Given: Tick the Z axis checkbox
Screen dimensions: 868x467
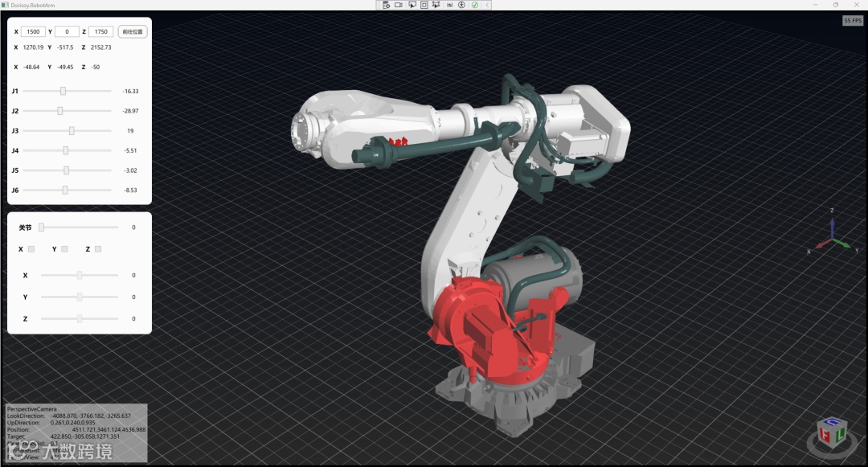Looking at the screenshot, I should pos(98,249).
